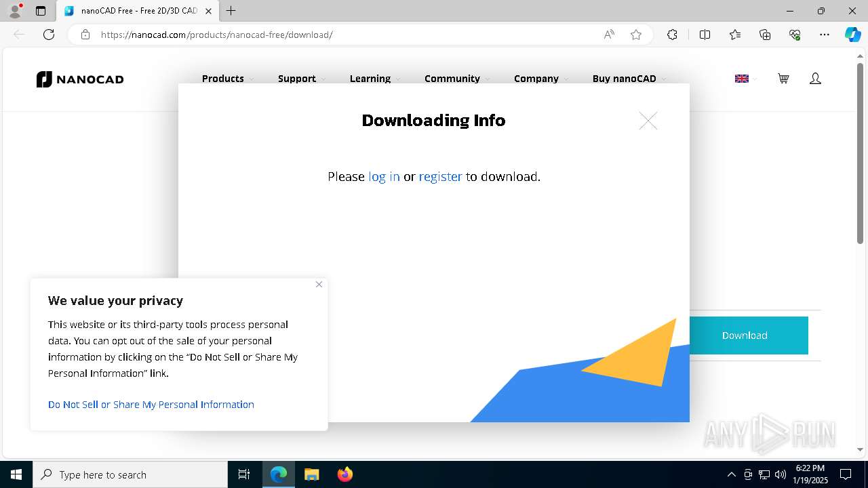Select the nanoCAD Free browser tab
This screenshot has width=868, height=488.
138,11
